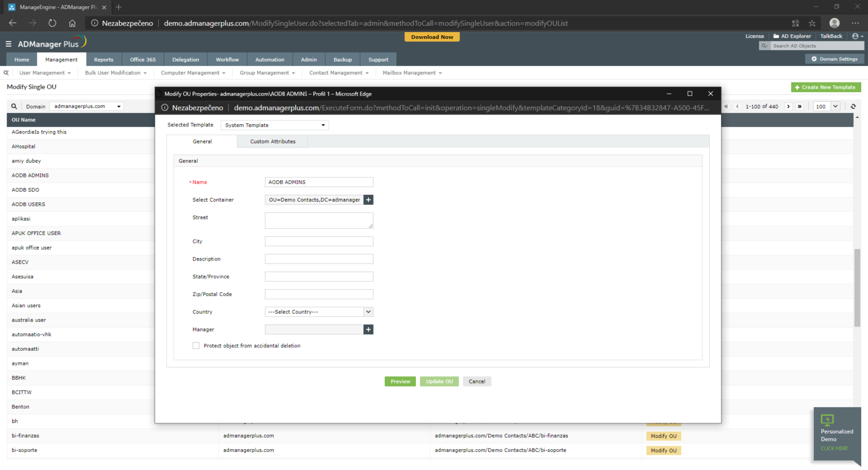The height and width of the screenshot is (470, 868).
Task: Open the Domain admanagerplus.com dropdown
Action: click(86, 106)
